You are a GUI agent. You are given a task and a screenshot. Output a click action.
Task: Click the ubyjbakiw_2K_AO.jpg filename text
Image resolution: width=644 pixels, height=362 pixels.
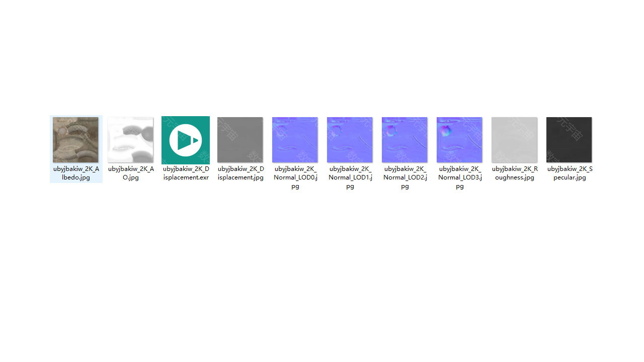tap(131, 173)
